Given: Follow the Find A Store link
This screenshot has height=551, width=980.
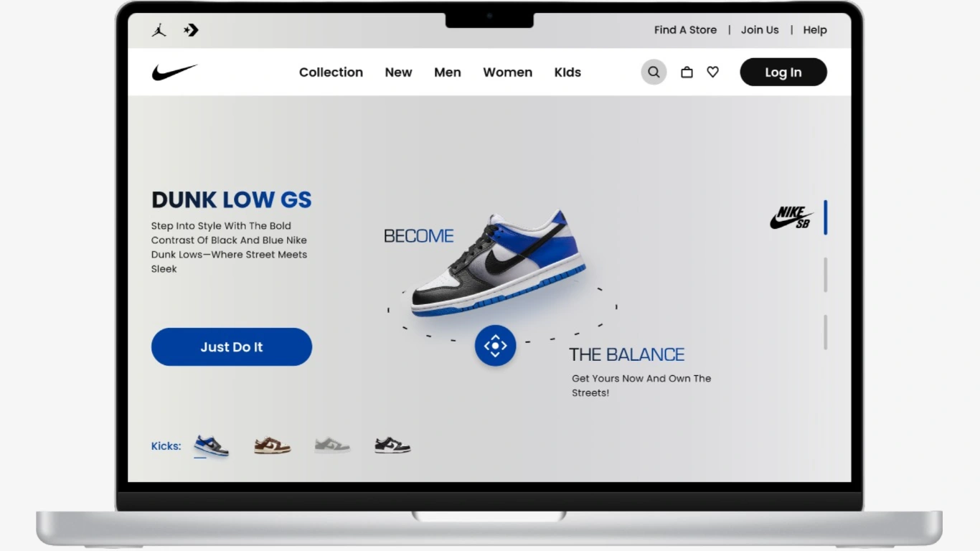Looking at the screenshot, I should (x=685, y=30).
